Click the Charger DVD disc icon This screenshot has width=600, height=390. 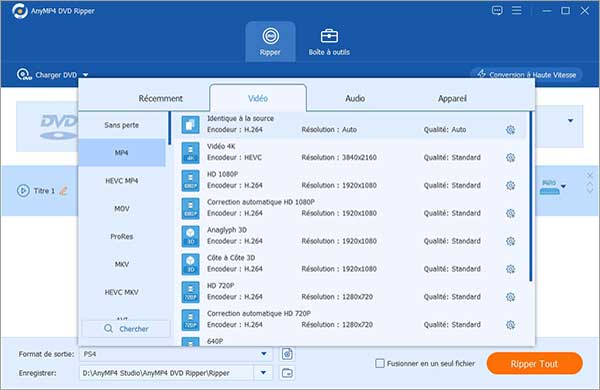[24, 74]
